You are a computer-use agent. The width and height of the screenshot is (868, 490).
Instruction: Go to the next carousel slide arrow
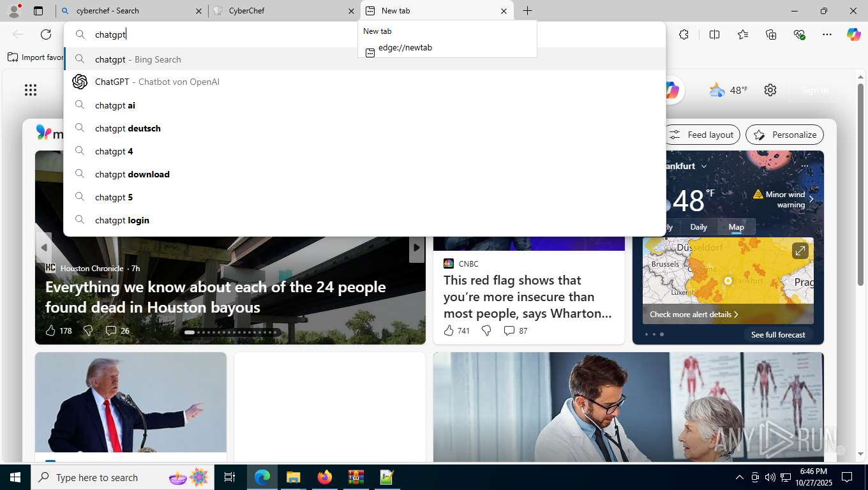click(x=417, y=247)
